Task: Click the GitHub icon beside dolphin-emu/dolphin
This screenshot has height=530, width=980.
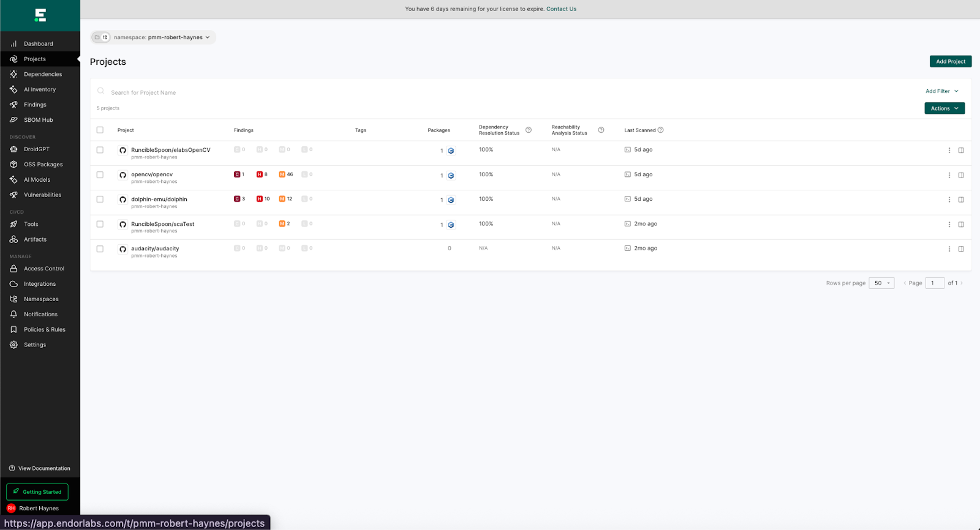Action: point(123,200)
